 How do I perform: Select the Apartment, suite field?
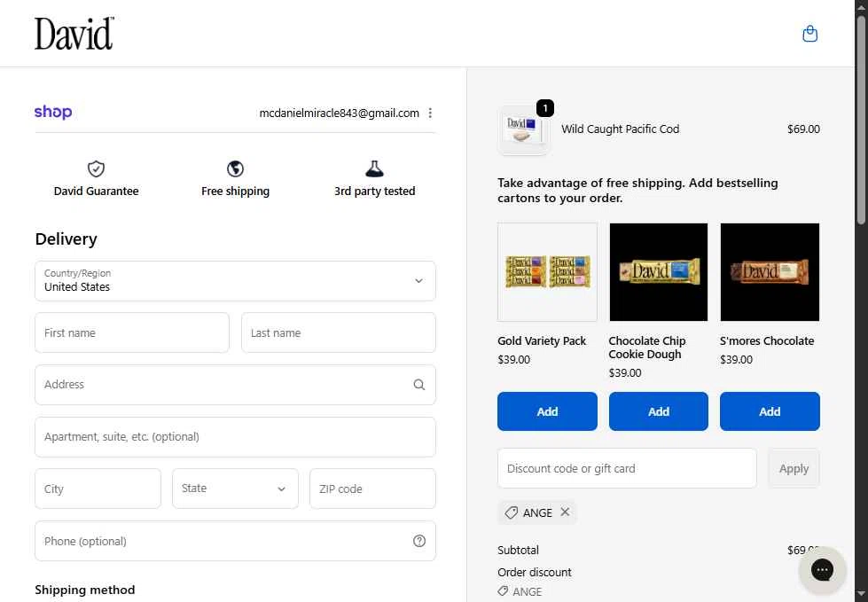pos(235,436)
